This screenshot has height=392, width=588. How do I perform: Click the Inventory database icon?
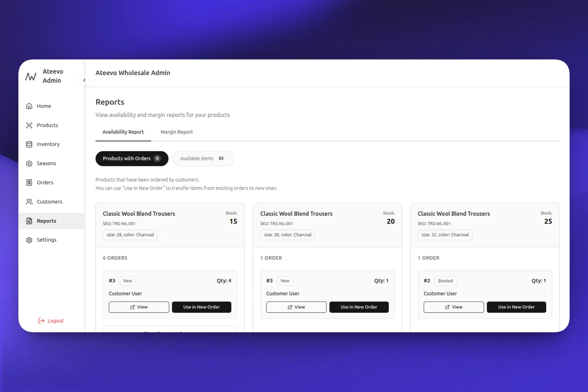(29, 144)
